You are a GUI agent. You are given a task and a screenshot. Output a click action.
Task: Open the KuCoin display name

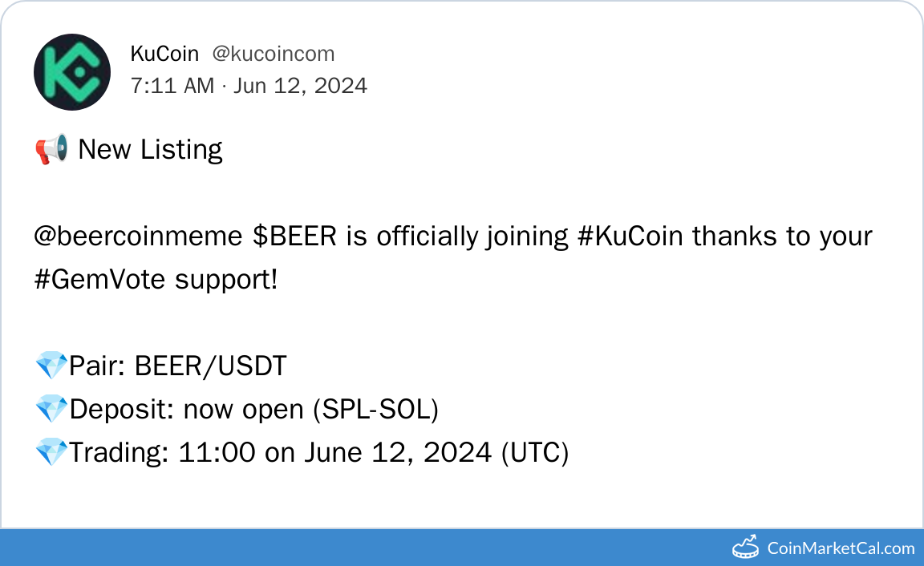point(164,54)
